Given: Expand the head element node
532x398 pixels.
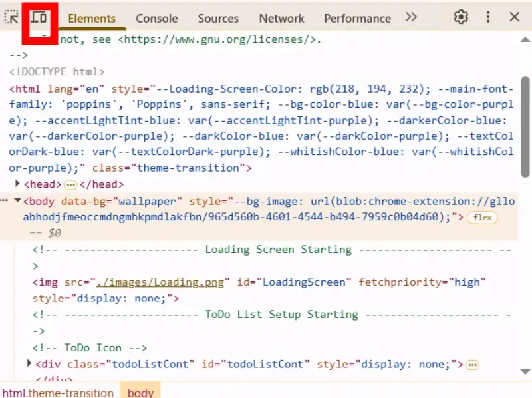Looking at the screenshot, I should click(x=17, y=184).
